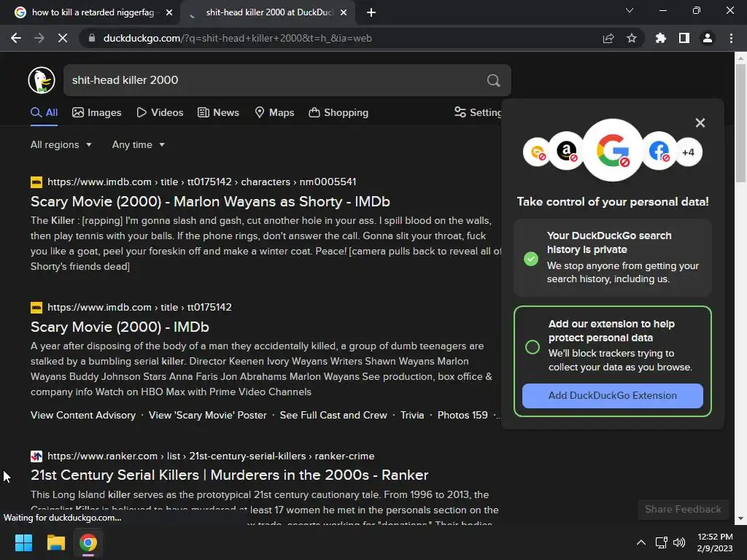Close the personal data promo popup

click(700, 122)
